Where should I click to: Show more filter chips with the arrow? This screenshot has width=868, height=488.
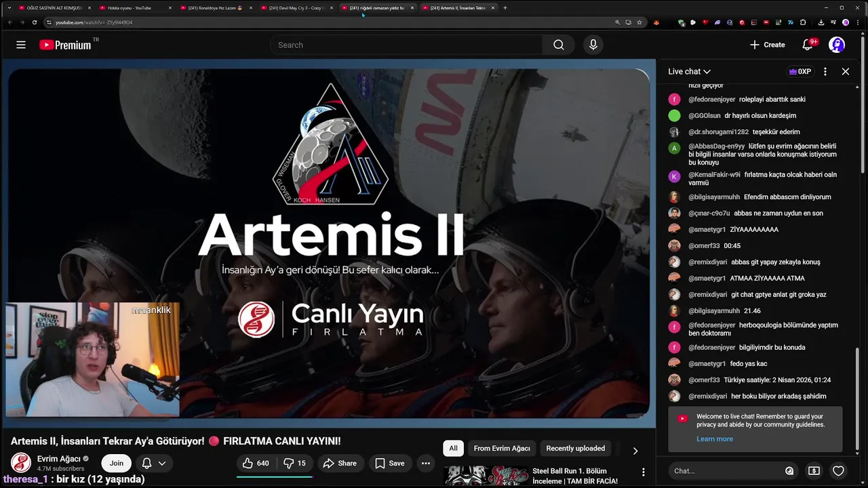pyautogui.click(x=635, y=451)
